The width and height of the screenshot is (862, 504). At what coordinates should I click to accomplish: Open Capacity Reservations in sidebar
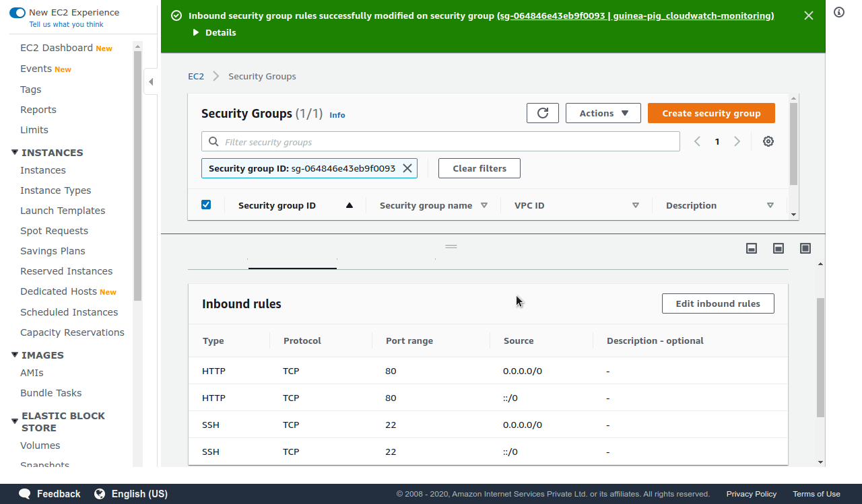point(72,332)
